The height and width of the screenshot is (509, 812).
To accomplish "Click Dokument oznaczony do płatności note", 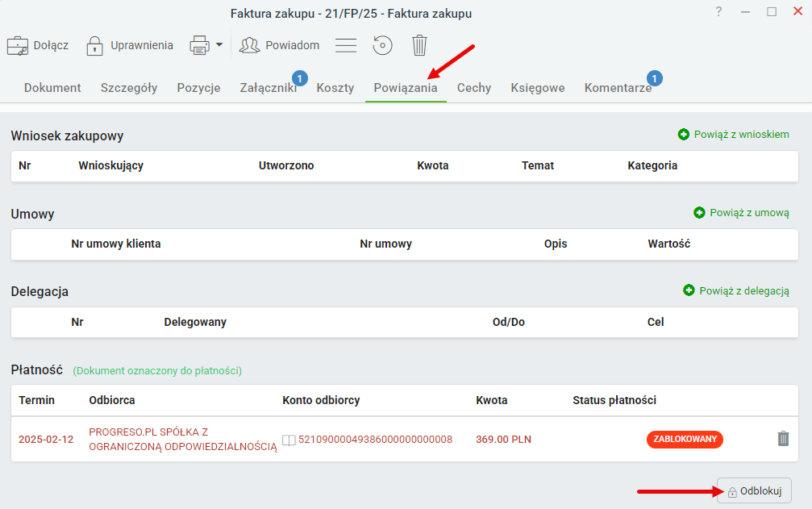I will (x=157, y=371).
